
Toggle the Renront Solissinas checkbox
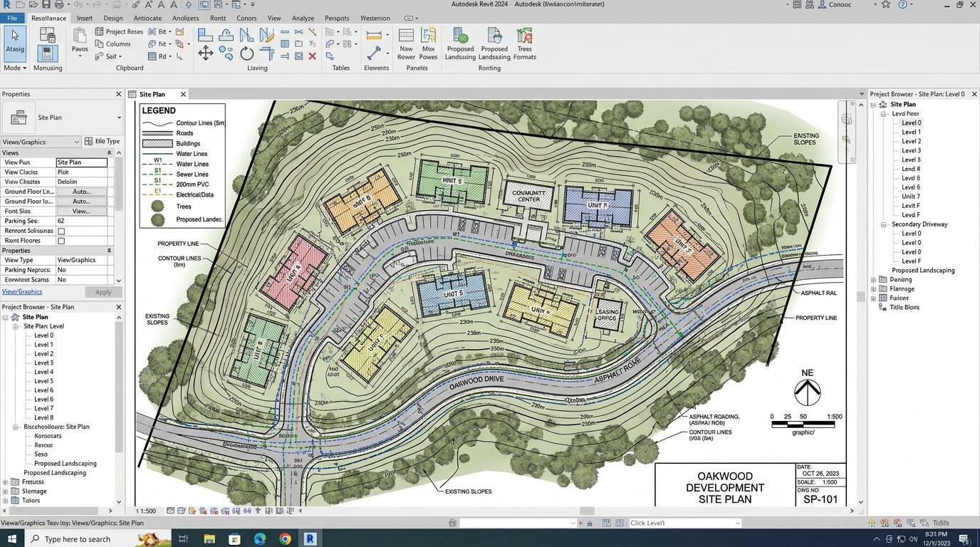pyautogui.click(x=61, y=231)
